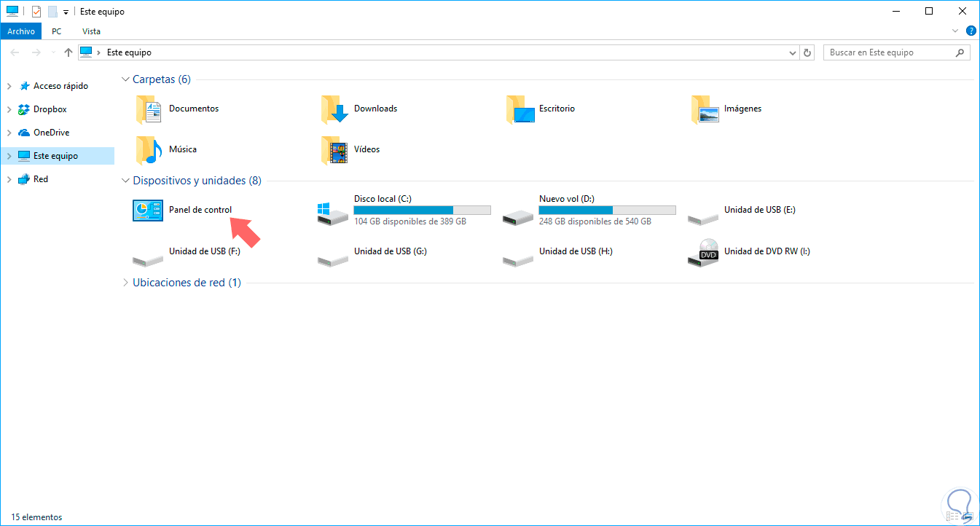
Task: Click the Este equipo breadcrumb in address bar
Action: pos(129,52)
